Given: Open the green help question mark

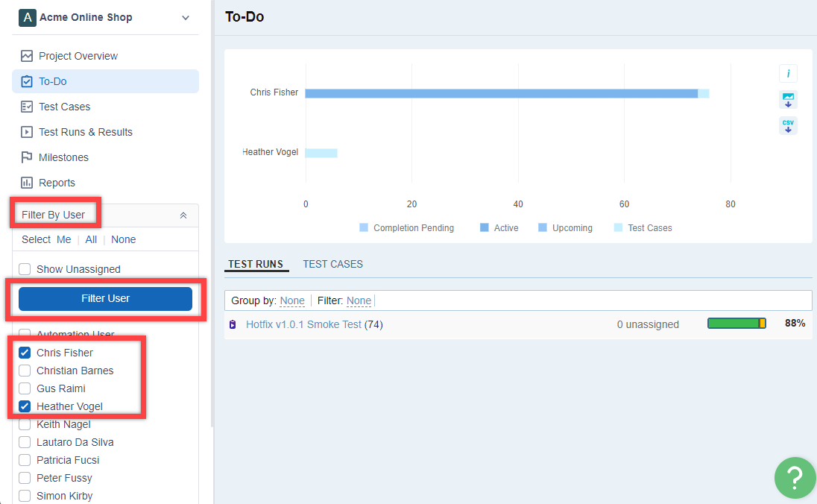Looking at the screenshot, I should (x=795, y=477).
